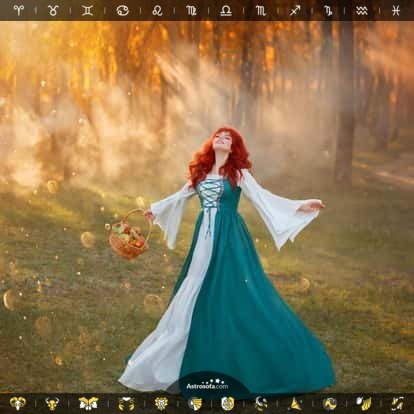
Task: Open the lion face Leo icon in bottom bar
Action: click(162, 403)
